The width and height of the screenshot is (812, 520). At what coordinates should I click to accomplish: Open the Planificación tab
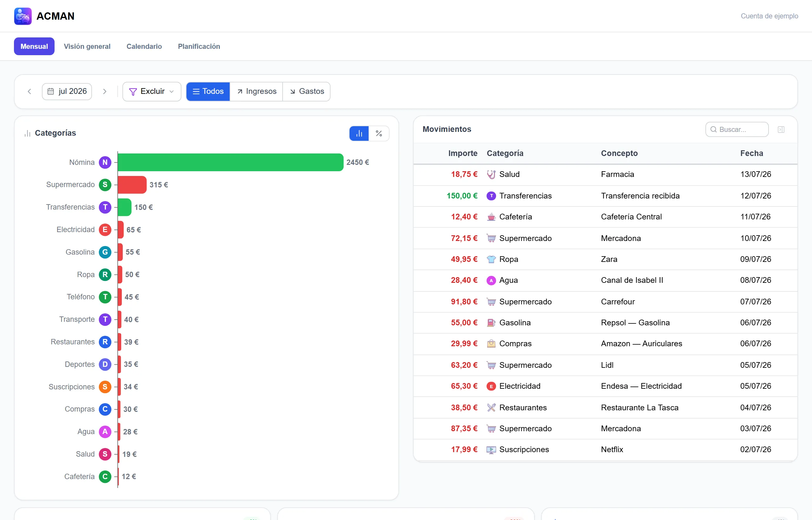click(199, 46)
